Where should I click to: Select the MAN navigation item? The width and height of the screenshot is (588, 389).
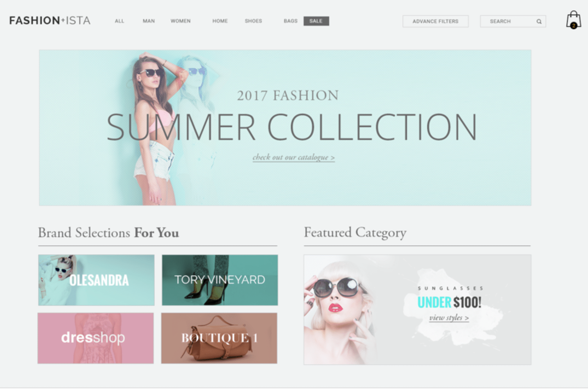tap(148, 21)
